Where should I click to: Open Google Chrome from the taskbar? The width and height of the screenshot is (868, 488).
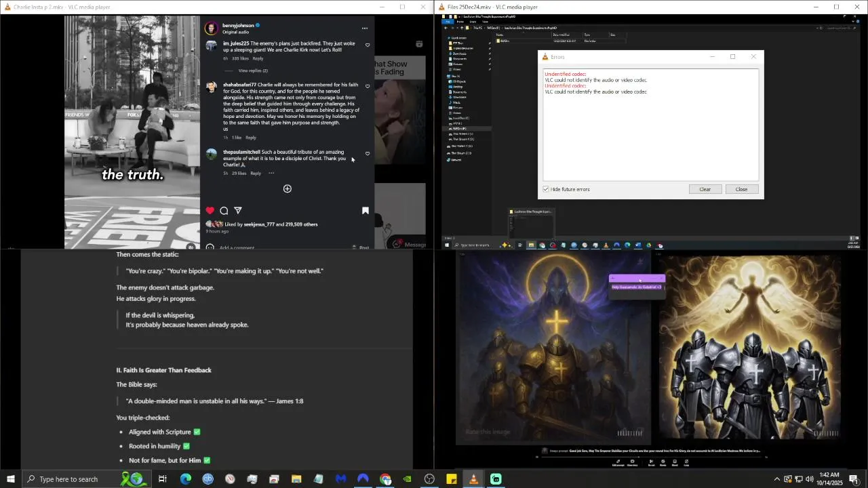(x=385, y=479)
